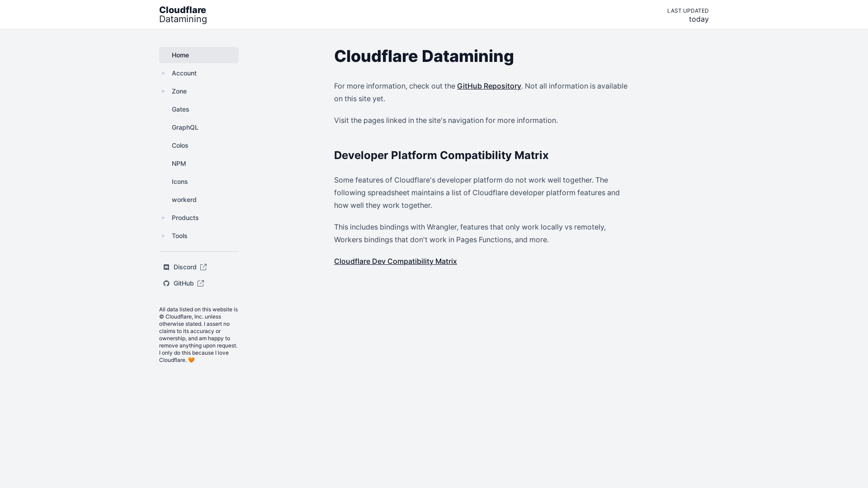Click the Cloudflare Datamining main heading
Image resolution: width=868 pixels, height=488 pixels.
pos(424,56)
